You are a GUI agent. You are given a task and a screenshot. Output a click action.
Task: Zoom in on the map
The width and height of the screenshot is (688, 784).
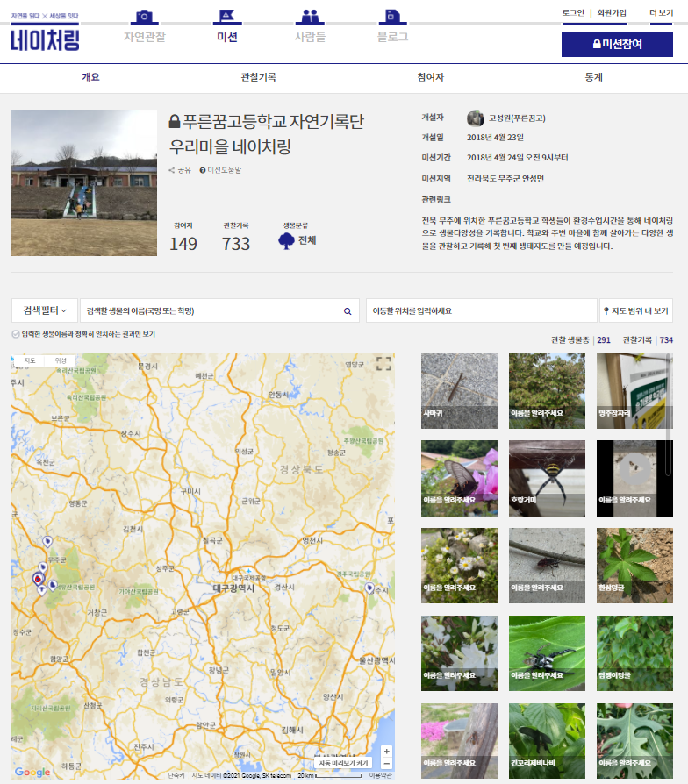pos(386,752)
